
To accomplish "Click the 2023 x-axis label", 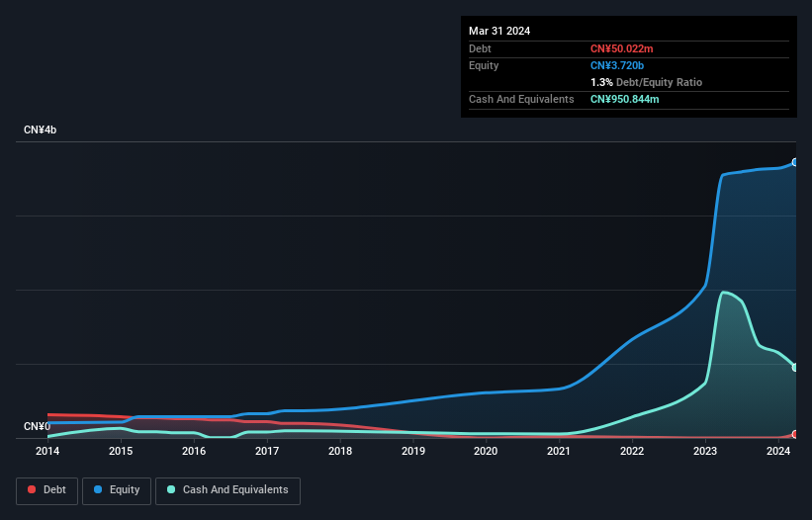I will (705, 451).
